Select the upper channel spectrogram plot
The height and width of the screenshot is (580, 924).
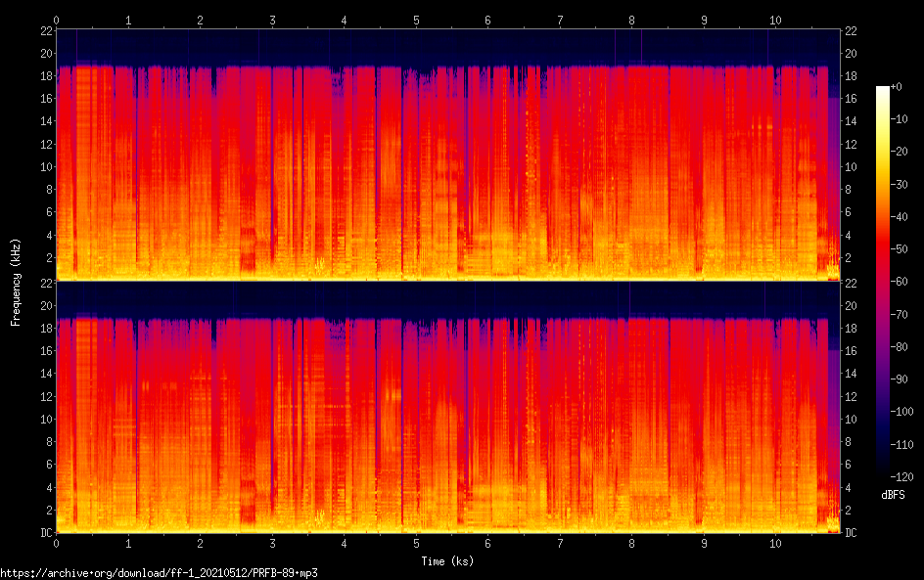[x=448, y=155]
